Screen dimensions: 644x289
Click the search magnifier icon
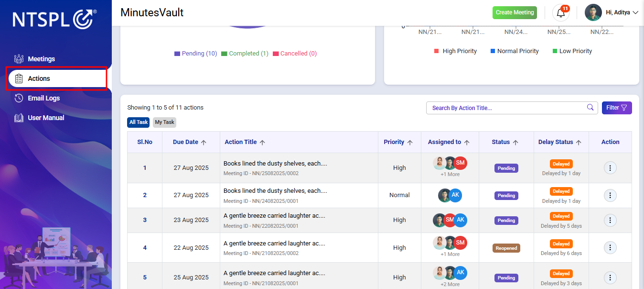(590, 107)
